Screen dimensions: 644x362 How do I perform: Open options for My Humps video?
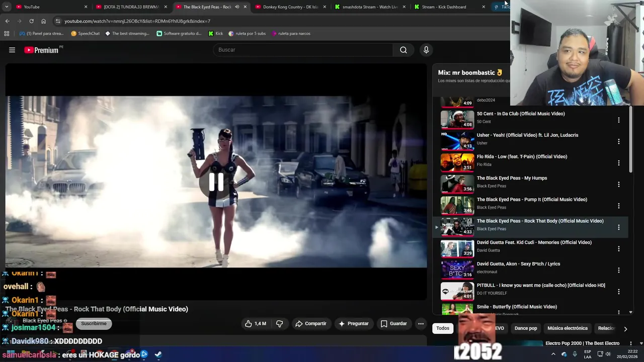[x=619, y=185]
